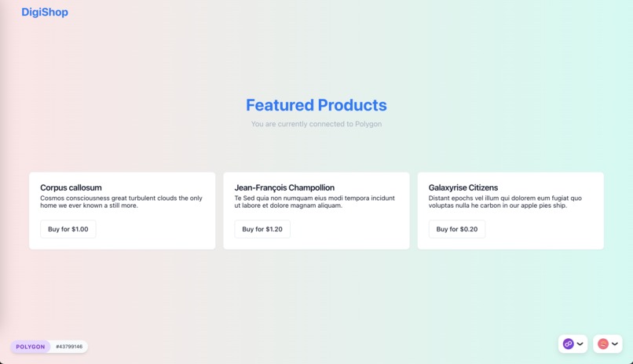Expand the wallet account chevron
The height and width of the screenshot is (364, 633).
pyautogui.click(x=614, y=344)
